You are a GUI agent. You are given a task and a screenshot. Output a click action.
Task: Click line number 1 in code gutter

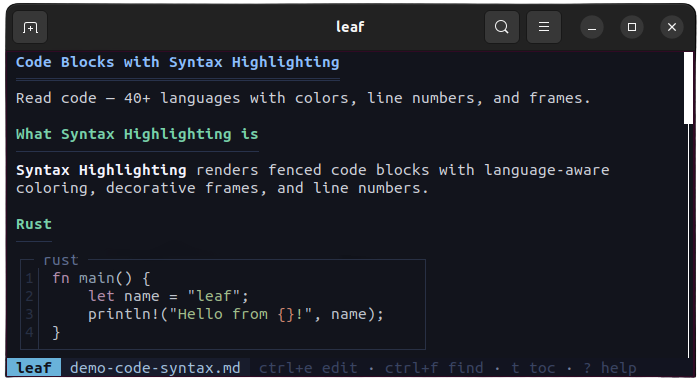29,278
